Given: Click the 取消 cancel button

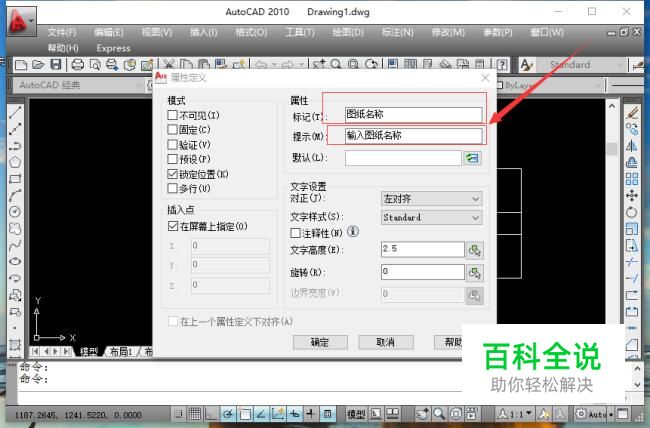Looking at the screenshot, I should point(386,342).
